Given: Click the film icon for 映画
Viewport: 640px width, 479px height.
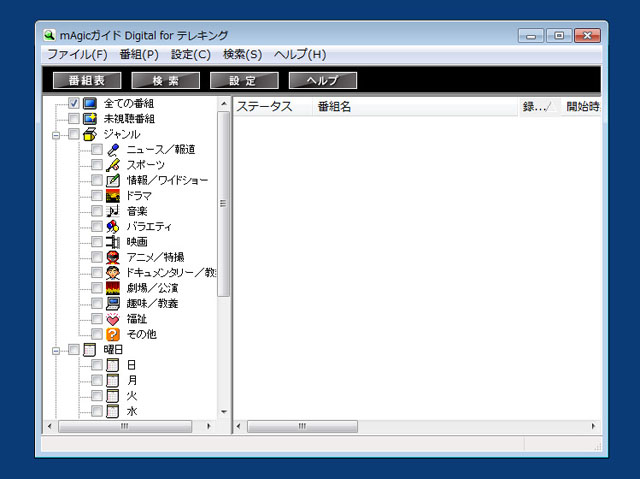Looking at the screenshot, I should click(113, 242).
